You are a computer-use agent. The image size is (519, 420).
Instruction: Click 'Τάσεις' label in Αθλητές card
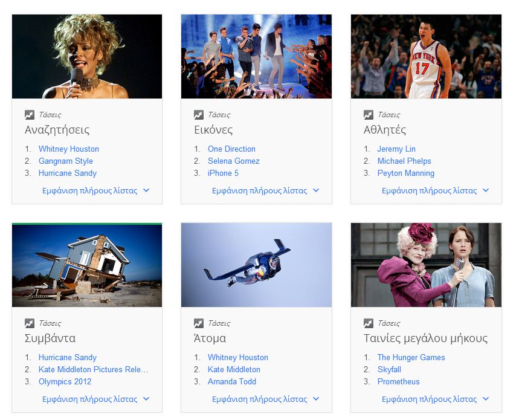click(389, 115)
